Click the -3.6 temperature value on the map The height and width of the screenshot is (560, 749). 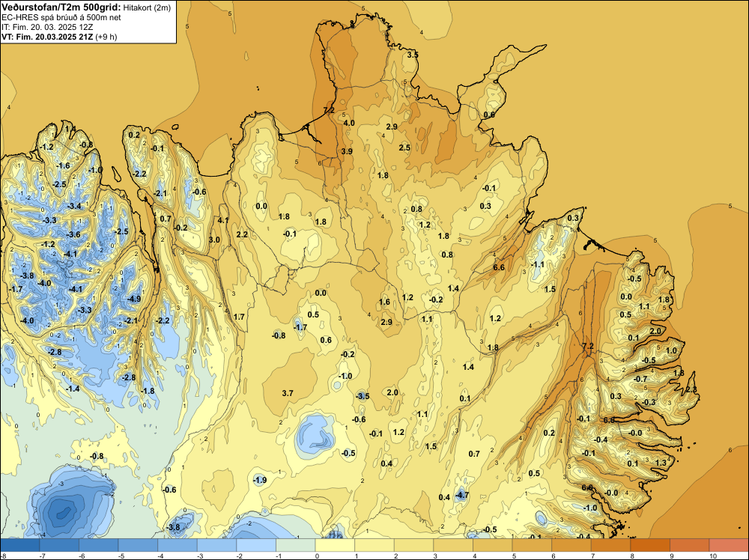[73, 235]
